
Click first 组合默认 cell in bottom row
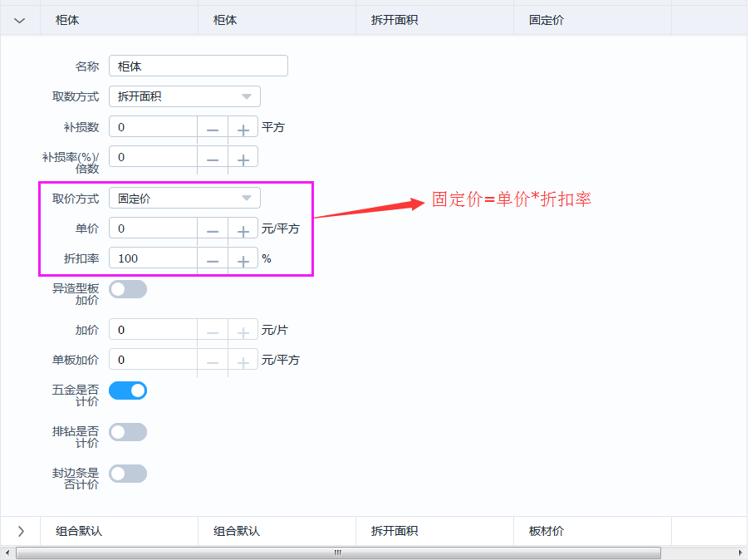pyautogui.click(x=119, y=531)
